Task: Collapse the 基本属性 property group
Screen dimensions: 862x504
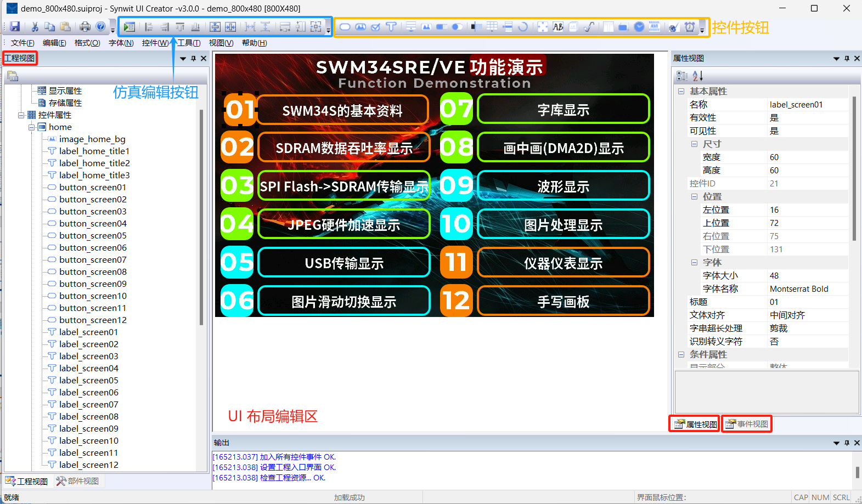Action: coord(681,92)
